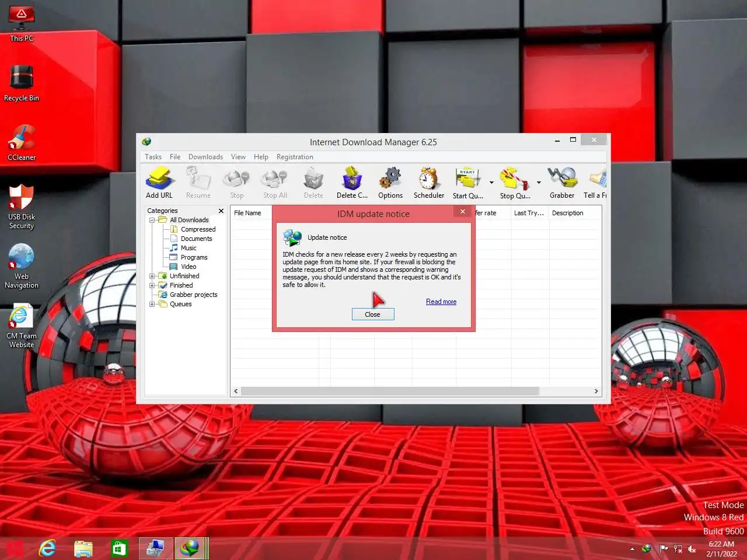Click the network icon in system tray

[678, 549]
